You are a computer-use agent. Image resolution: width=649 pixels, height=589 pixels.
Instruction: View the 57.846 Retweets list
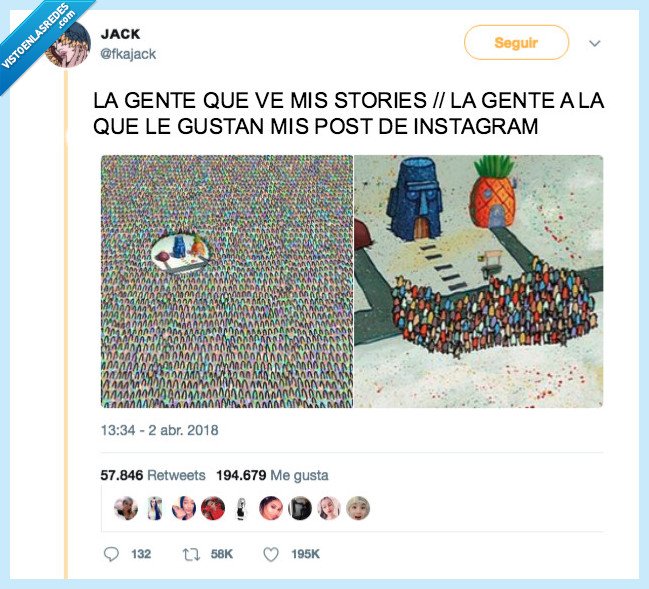pos(153,475)
